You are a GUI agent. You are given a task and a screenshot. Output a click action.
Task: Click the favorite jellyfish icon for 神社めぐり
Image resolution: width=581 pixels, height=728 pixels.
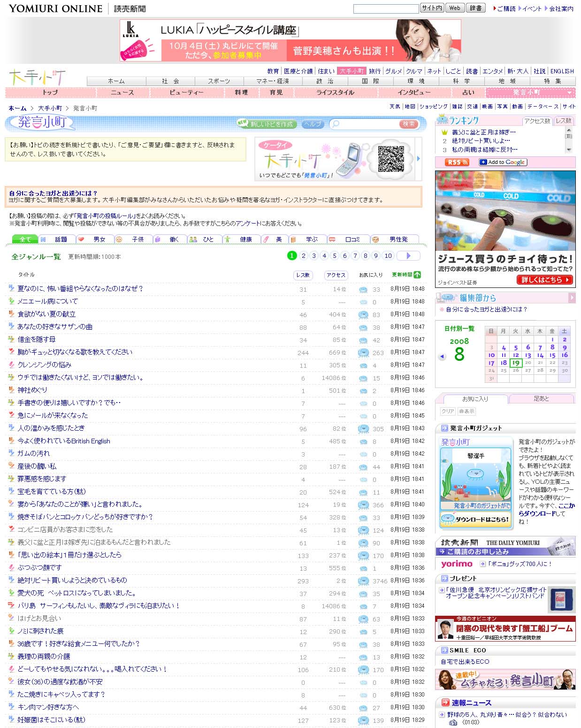click(363, 391)
